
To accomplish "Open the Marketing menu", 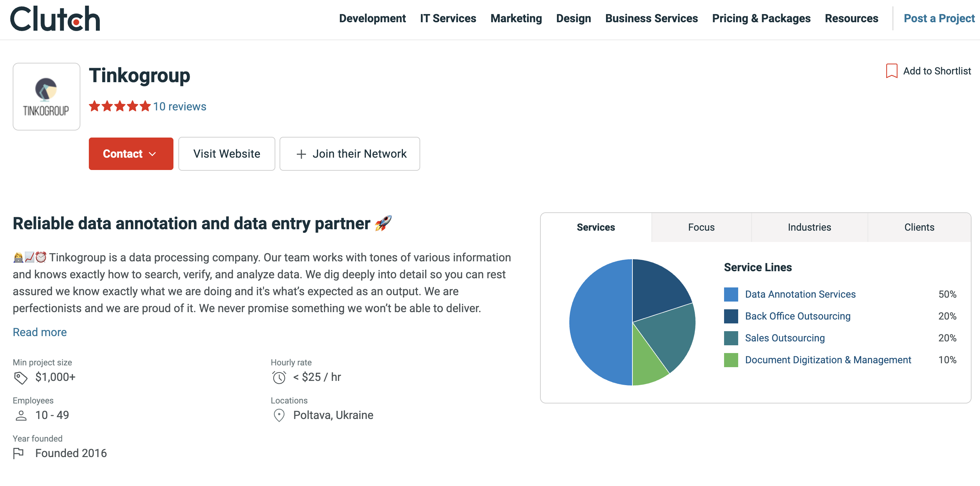I will tap(516, 18).
